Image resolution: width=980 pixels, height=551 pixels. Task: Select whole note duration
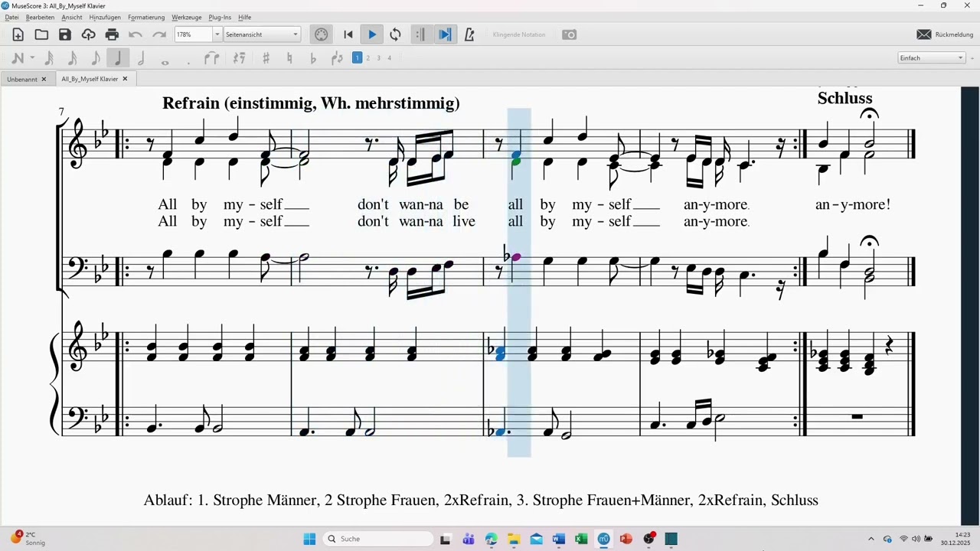pos(165,61)
